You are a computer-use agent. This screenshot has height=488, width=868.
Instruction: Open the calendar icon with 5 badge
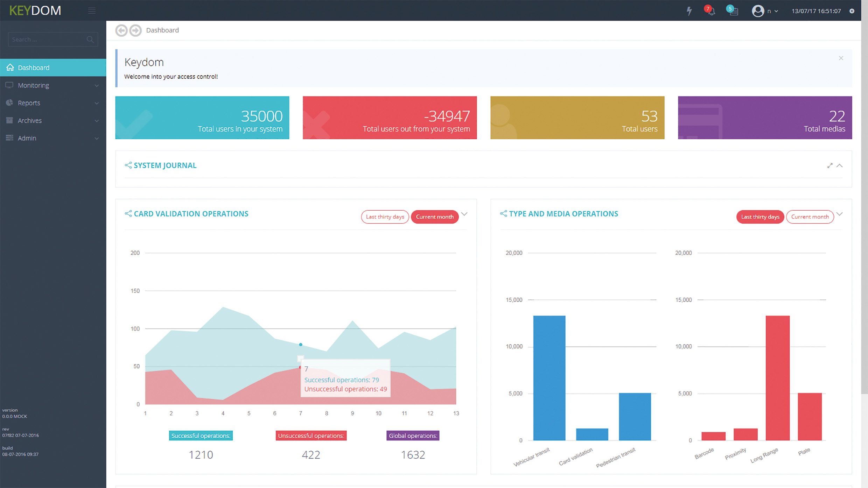click(x=733, y=10)
